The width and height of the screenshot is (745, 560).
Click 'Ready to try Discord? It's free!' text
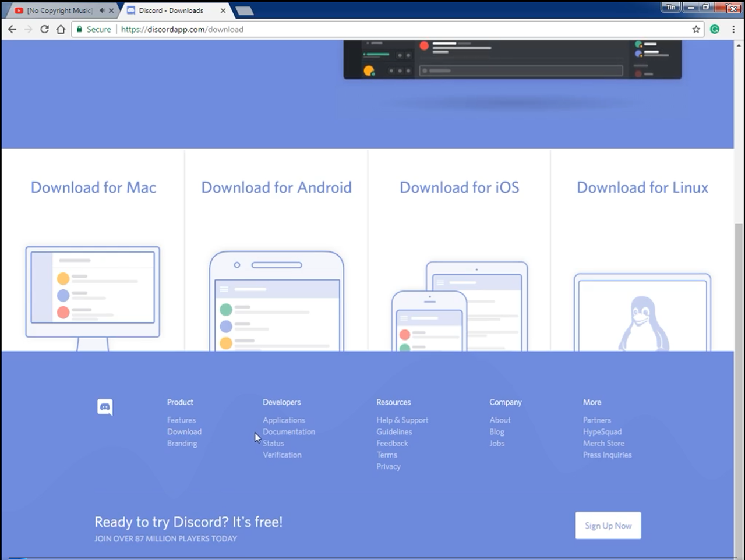[189, 522]
